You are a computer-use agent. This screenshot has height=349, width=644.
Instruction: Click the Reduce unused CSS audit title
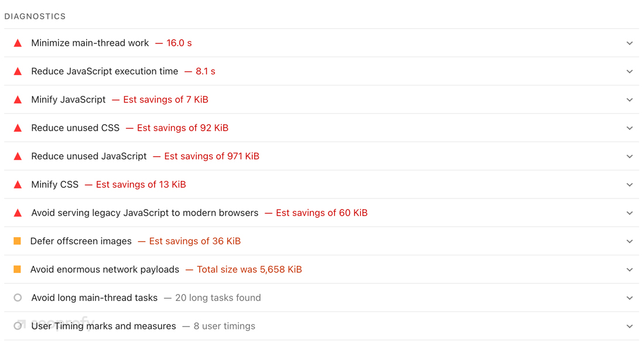[x=75, y=128]
